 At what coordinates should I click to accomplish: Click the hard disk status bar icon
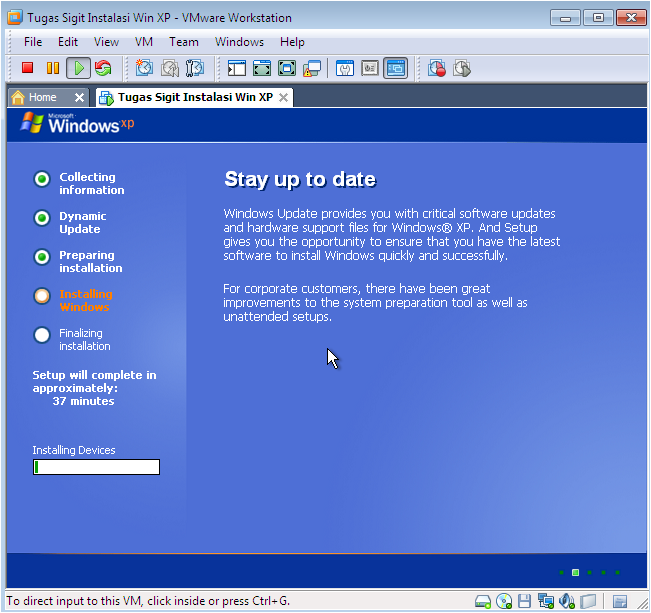click(483, 601)
